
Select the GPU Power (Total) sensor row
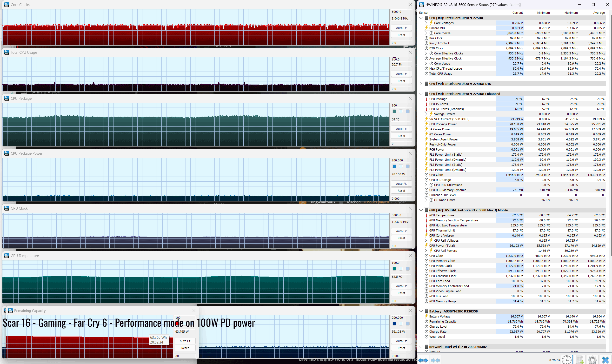[515, 246]
